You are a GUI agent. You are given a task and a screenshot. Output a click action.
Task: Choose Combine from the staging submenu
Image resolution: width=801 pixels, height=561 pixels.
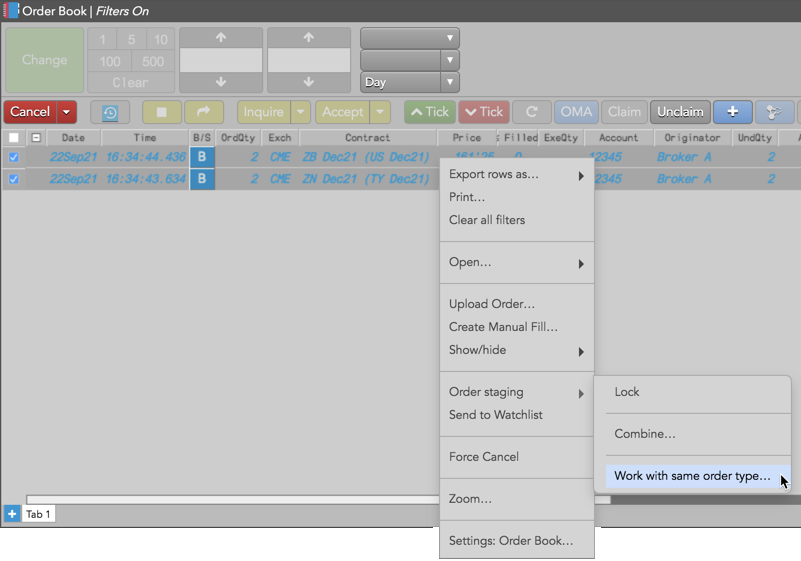click(x=645, y=434)
